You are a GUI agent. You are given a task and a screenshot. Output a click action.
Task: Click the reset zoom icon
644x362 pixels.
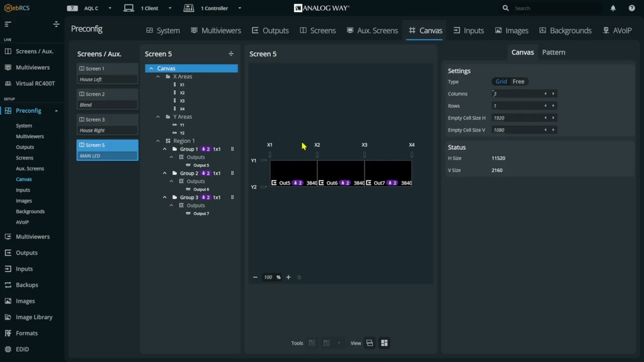(299, 277)
